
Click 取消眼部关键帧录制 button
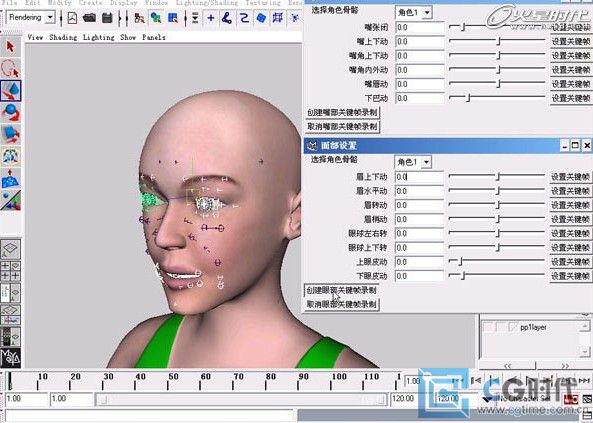[x=342, y=304]
